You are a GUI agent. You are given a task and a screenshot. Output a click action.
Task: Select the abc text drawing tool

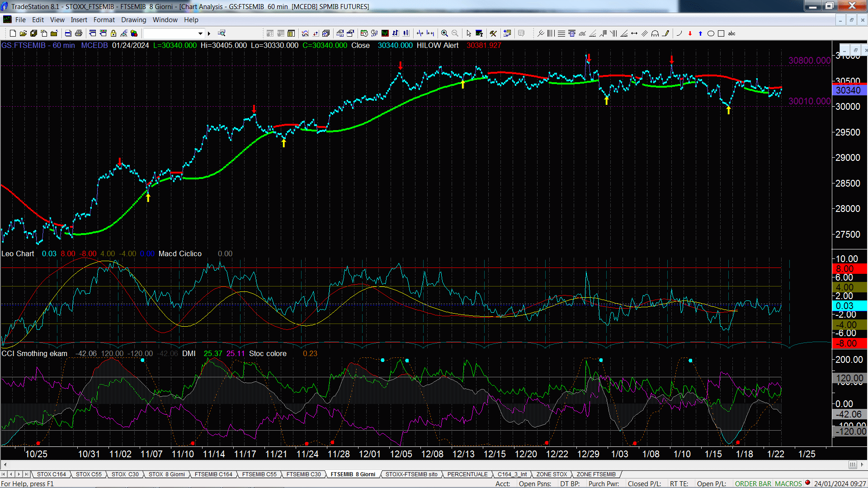coord(731,33)
